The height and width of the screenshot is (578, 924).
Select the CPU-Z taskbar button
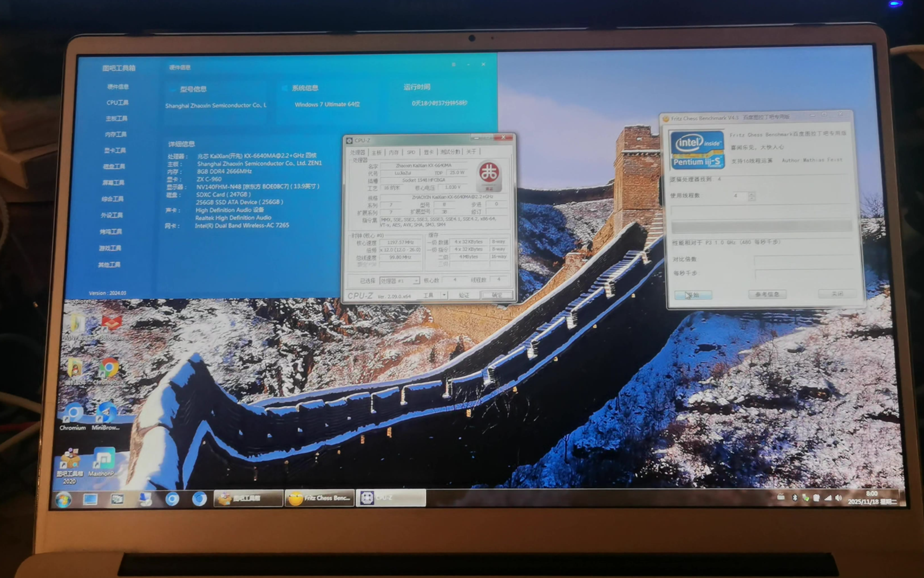[x=390, y=498]
